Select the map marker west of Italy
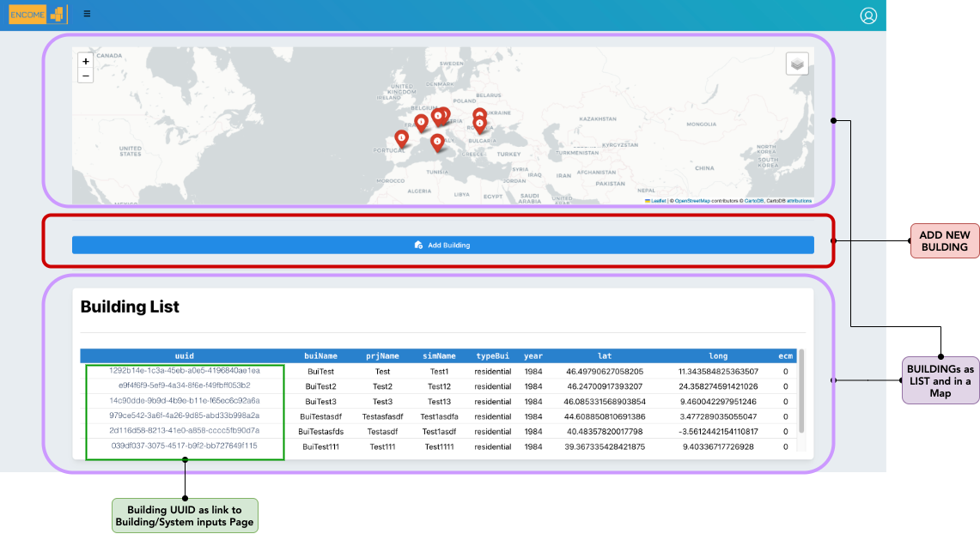 tap(437, 143)
